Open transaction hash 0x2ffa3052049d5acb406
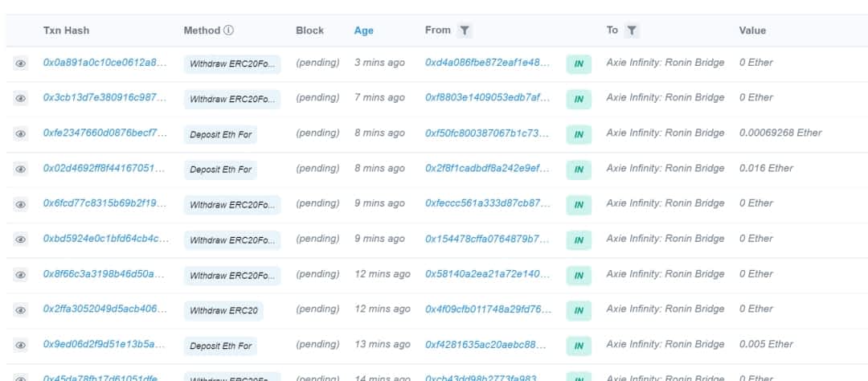 click(x=104, y=309)
